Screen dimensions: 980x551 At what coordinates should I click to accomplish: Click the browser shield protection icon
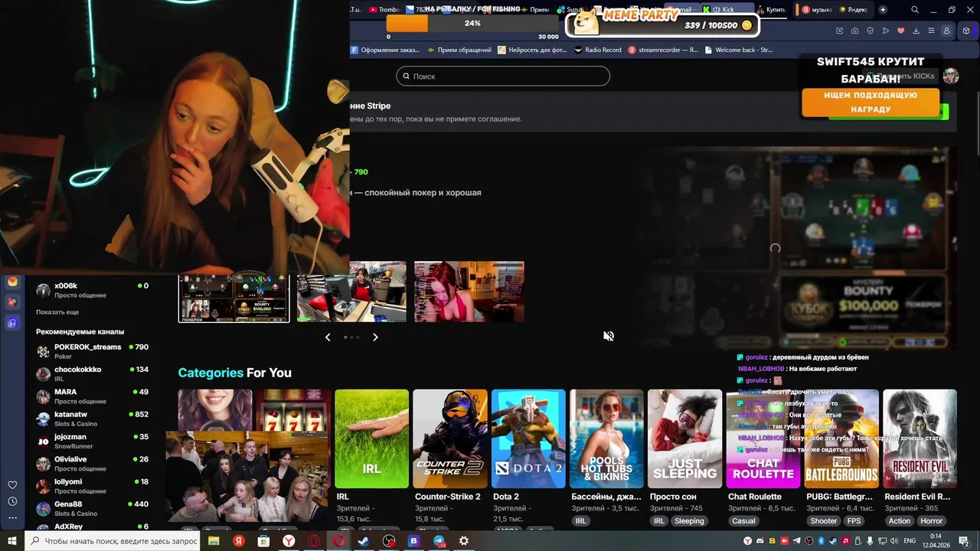870,31
